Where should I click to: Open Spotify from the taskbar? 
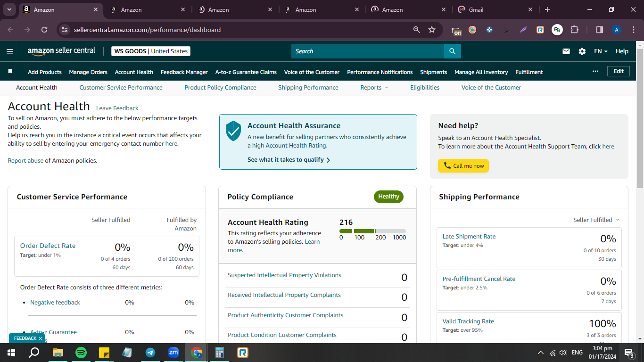[x=81, y=352]
